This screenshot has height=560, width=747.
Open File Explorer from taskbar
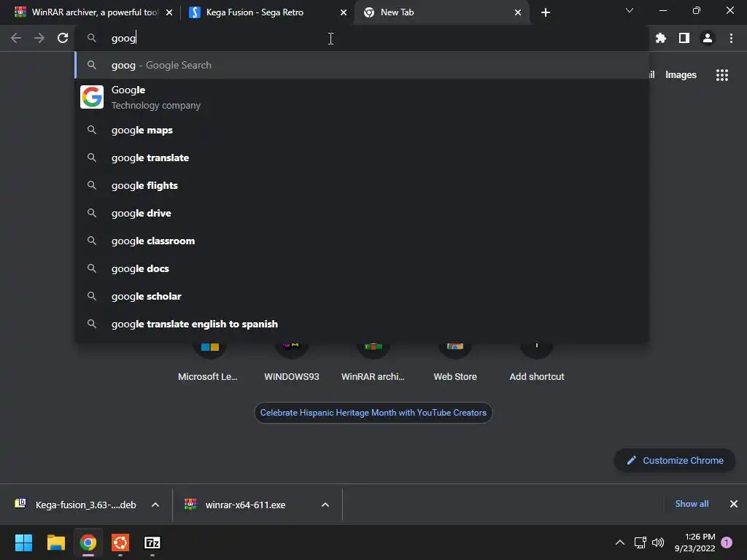[55, 542]
